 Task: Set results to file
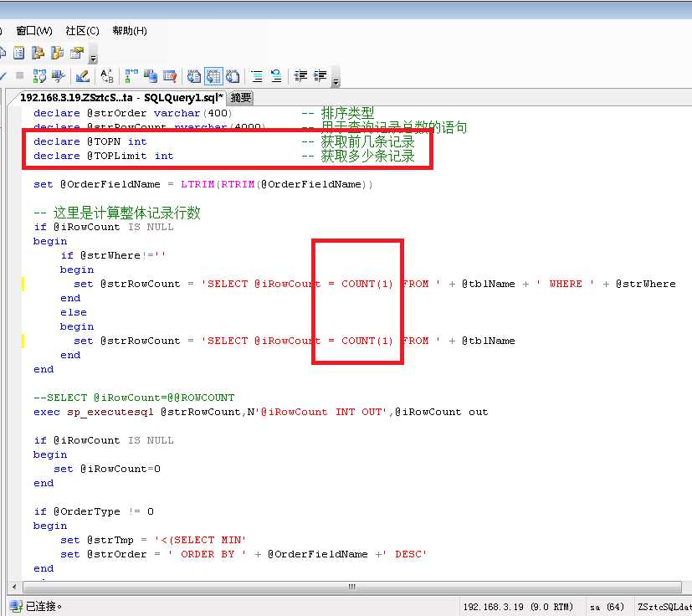(233, 76)
